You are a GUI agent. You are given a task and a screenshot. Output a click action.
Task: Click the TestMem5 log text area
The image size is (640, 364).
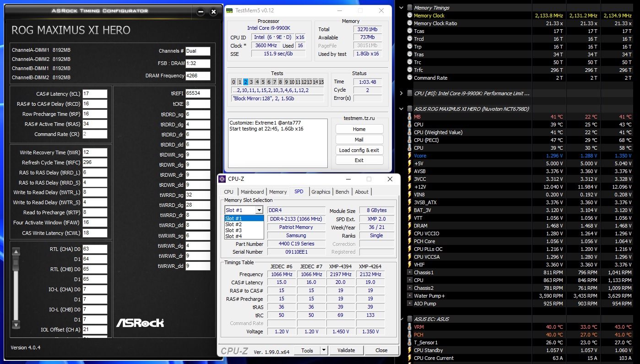[x=278, y=144]
